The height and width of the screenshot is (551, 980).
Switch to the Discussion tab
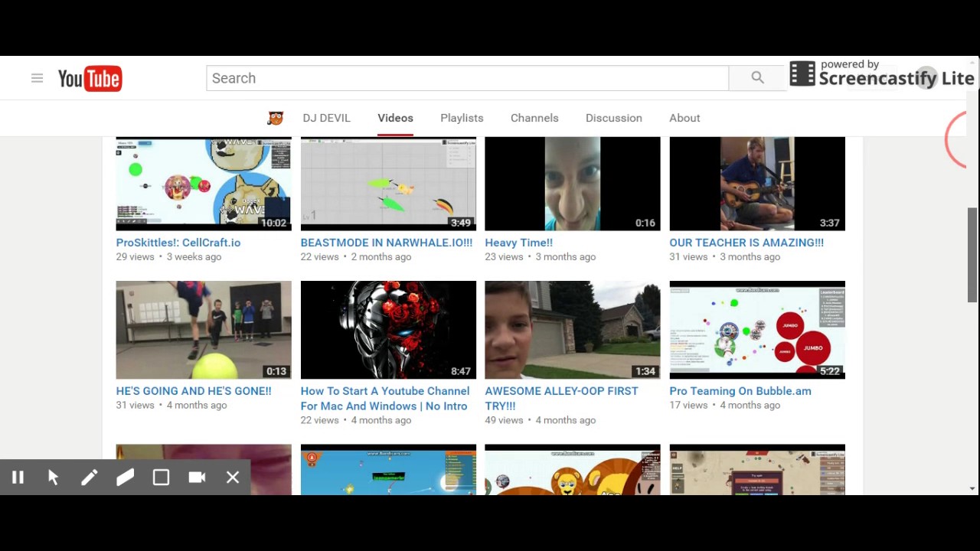(614, 118)
